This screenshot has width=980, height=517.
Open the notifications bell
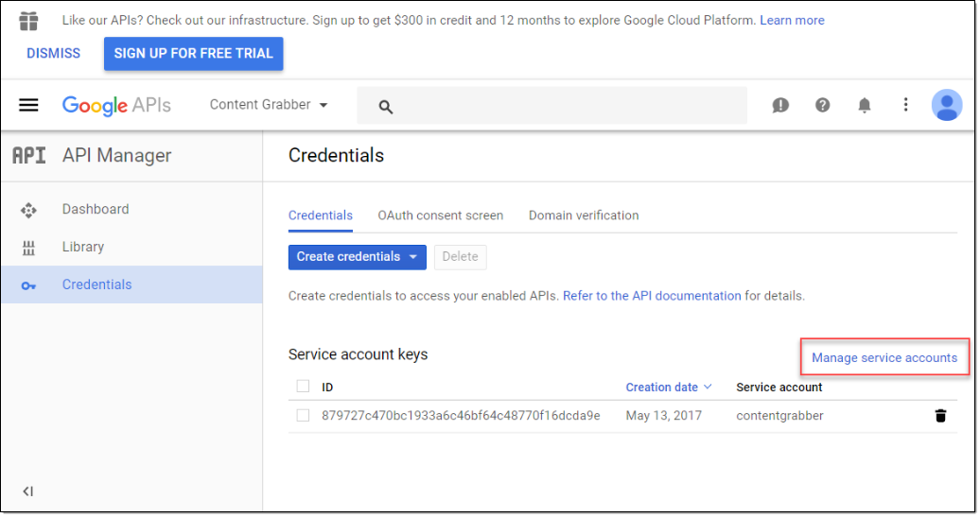[865, 105]
